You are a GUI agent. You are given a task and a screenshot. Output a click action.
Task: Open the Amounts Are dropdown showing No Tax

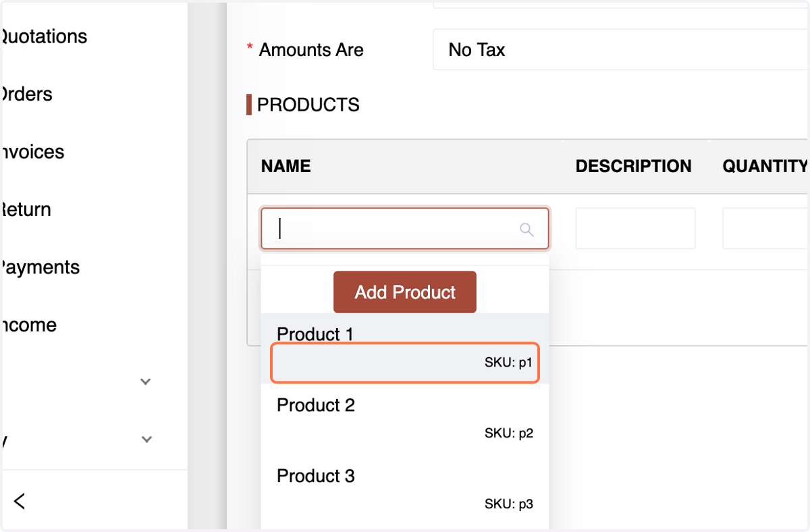coord(621,50)
